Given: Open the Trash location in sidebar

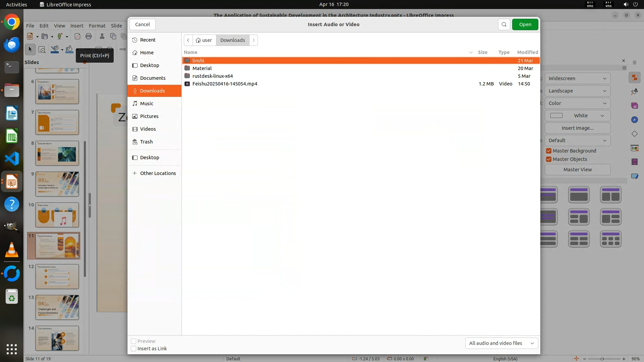Looking at the screenshot, I should coord(146,142).
